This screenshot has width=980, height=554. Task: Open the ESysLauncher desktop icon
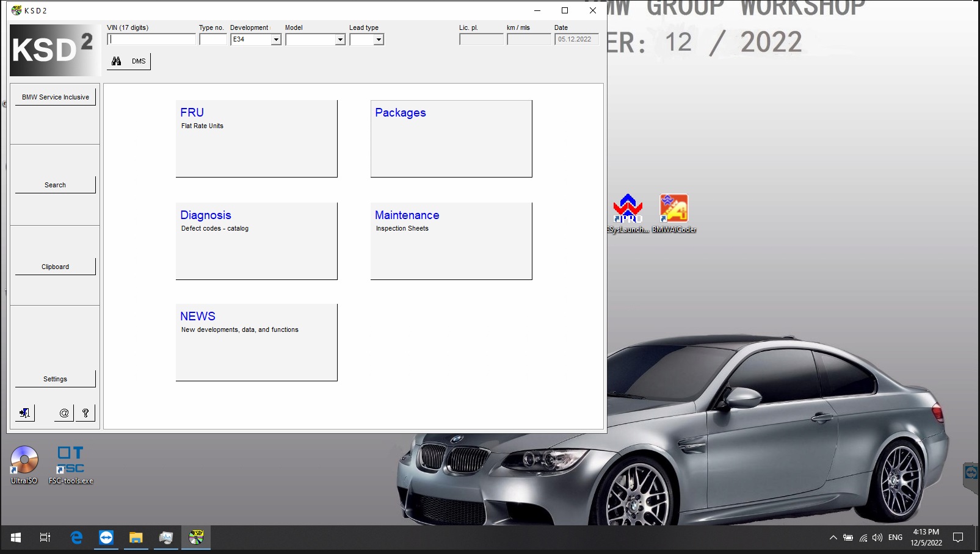(x=628, y=213)
